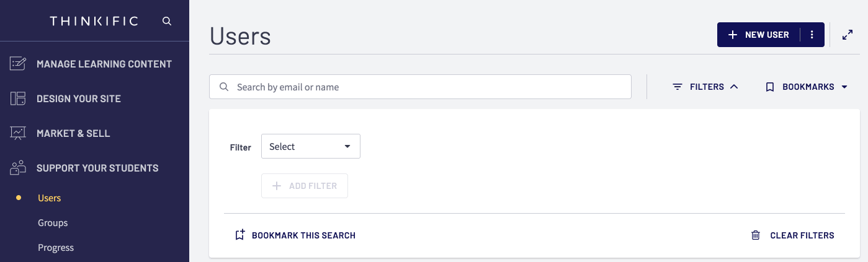This screenshot has width=868, height=262.
Task: Click the Market & Sell chart icon
Action: (x=18, y=133)
